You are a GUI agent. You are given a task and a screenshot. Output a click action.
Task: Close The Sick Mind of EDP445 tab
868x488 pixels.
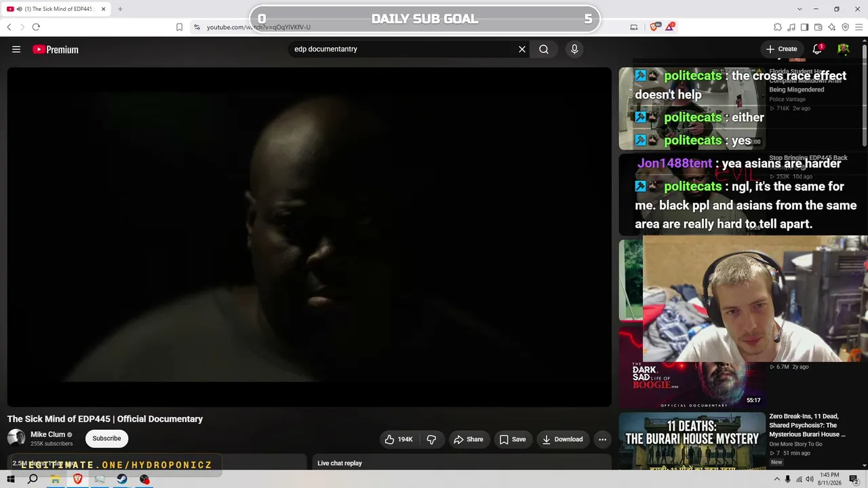tap(103, 9)
